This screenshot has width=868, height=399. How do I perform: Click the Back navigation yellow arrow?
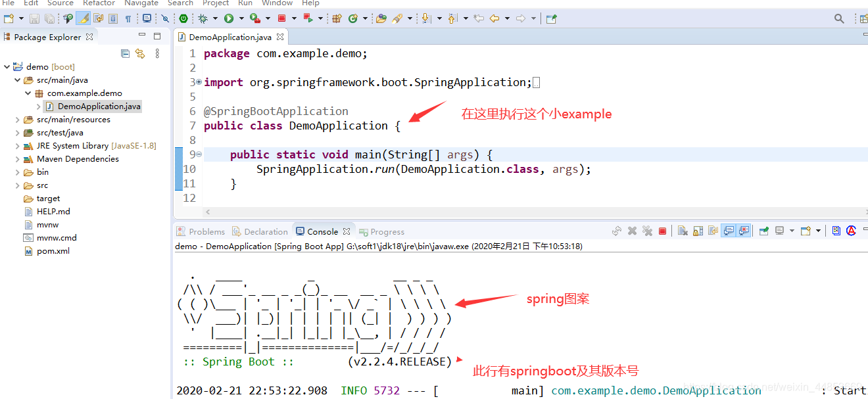[494, 18]
